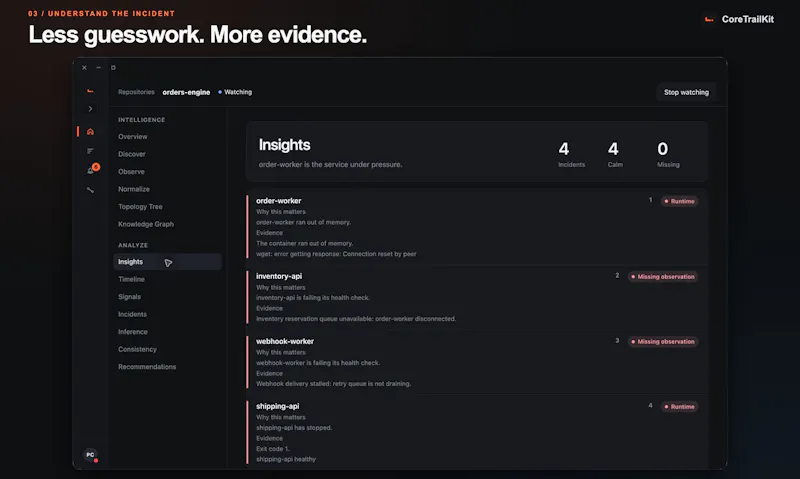Select the Insights menu item

pyautogui.click(x=167, y=262)
